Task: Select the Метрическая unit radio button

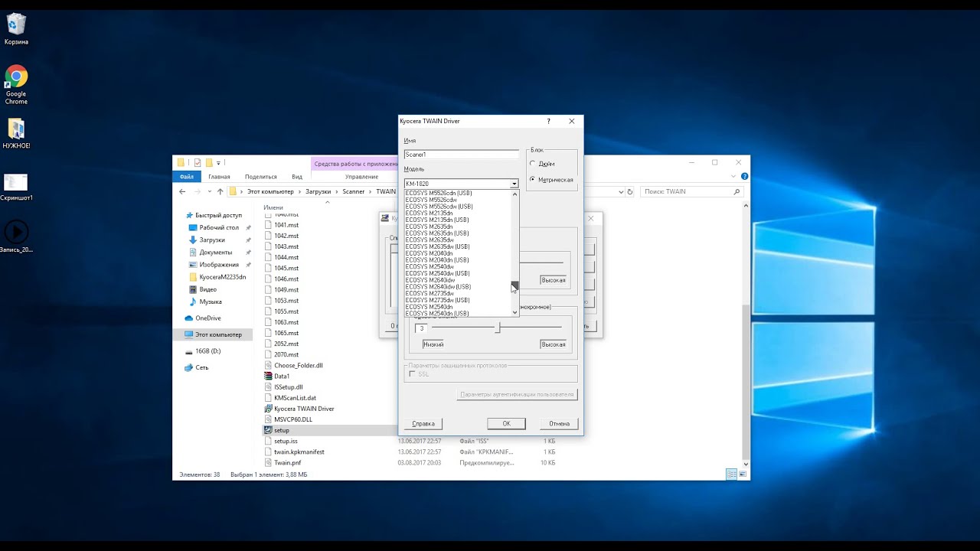Action: 533,180
